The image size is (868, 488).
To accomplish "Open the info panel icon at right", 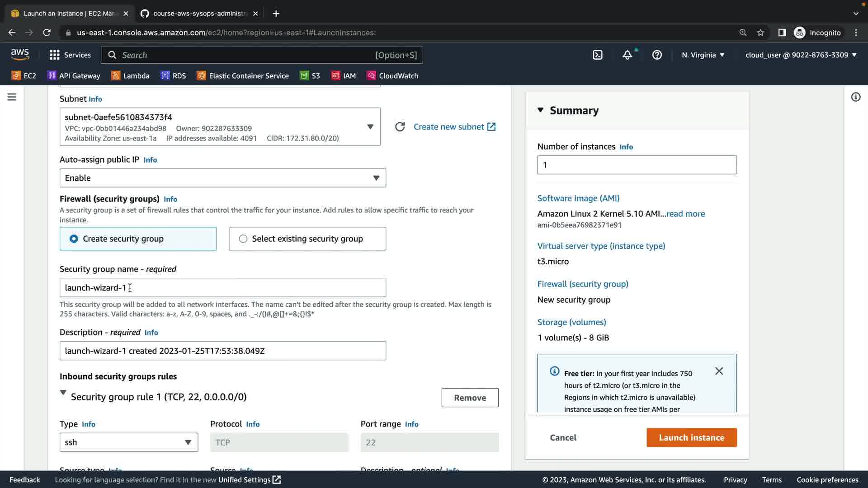I will click(855, 97).
